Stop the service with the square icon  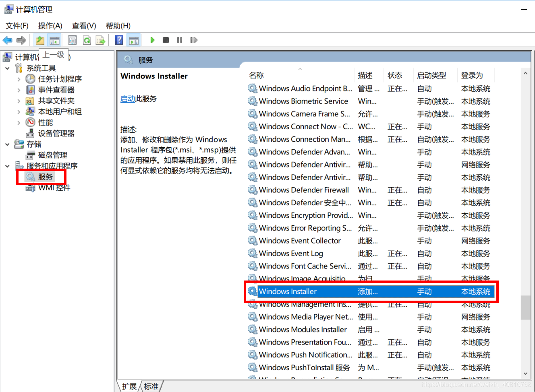pos(166,40)
